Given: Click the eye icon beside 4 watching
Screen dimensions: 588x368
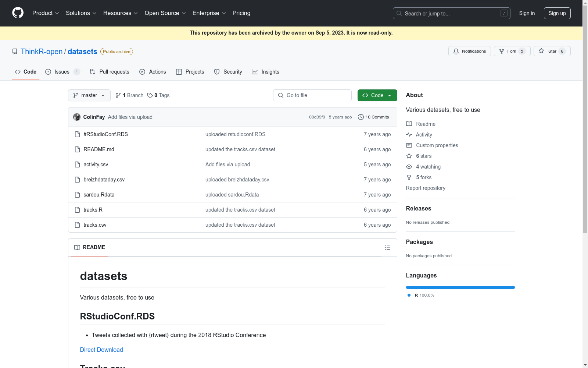Looking at the screenshot, I should 409,167.
